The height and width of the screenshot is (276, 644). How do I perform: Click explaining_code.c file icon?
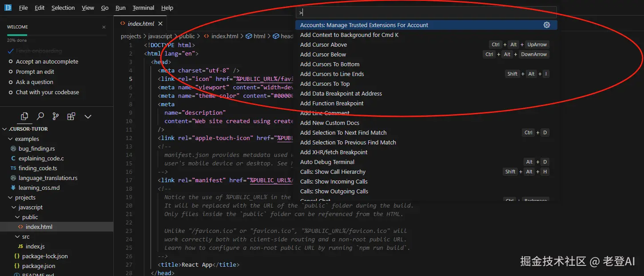point(13,158)
